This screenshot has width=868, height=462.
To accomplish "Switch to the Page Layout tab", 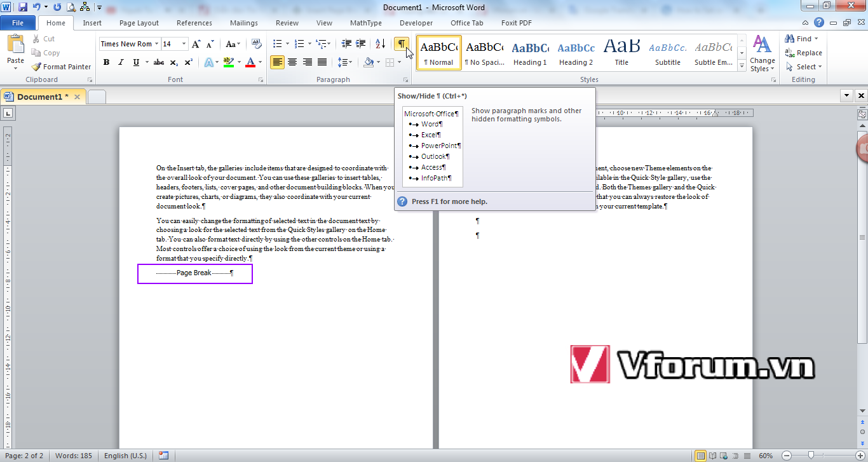I will tap(139, 23).
